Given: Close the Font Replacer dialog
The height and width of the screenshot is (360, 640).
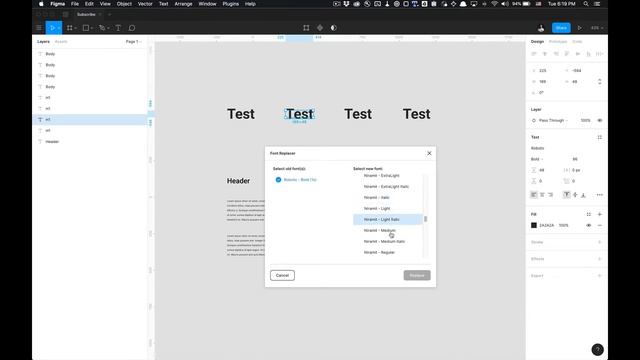Looking at the screenshot, I should (x=429, y=153).
